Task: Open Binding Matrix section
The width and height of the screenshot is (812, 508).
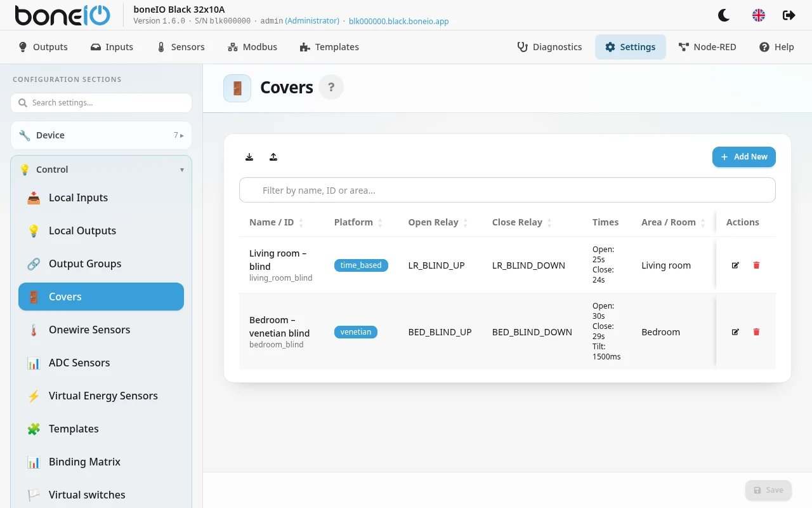Action: click(101, 462)
